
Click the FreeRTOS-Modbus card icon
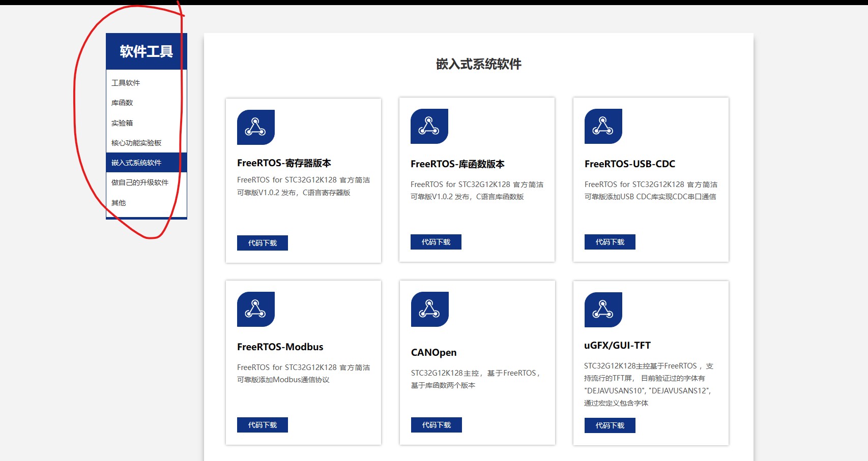coord(256,309)
